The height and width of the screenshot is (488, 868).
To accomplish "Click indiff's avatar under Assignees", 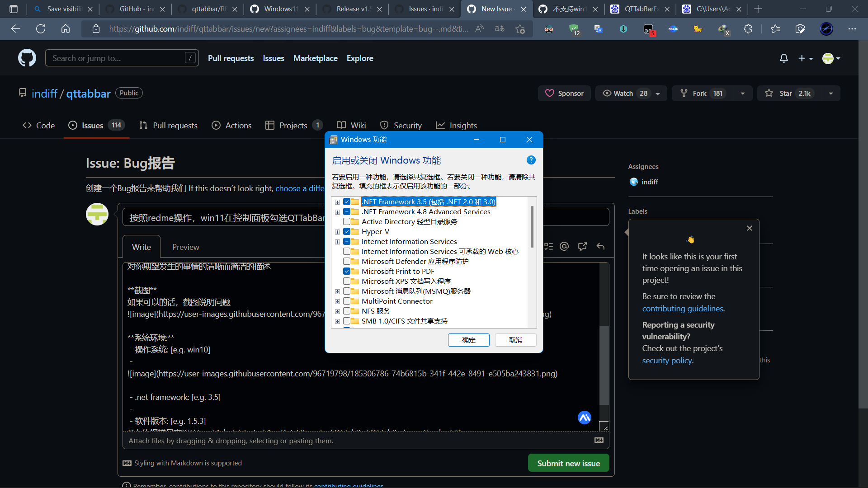I will click(x=634, y=182).
